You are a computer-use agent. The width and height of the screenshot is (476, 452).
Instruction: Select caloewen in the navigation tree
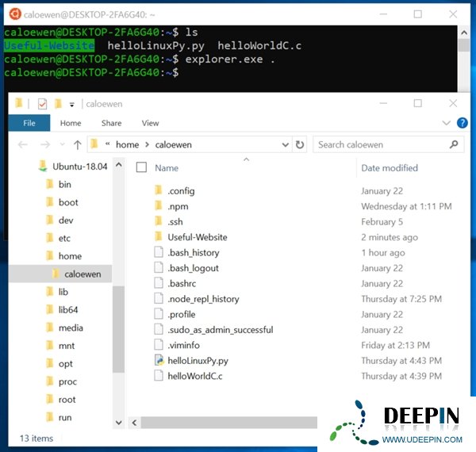(x=83, y=274)
